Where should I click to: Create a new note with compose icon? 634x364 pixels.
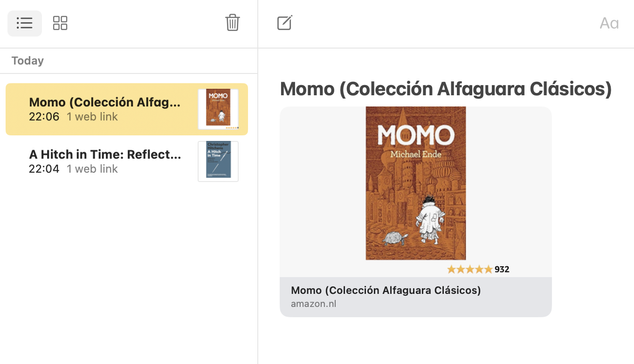tap(285, 23)
